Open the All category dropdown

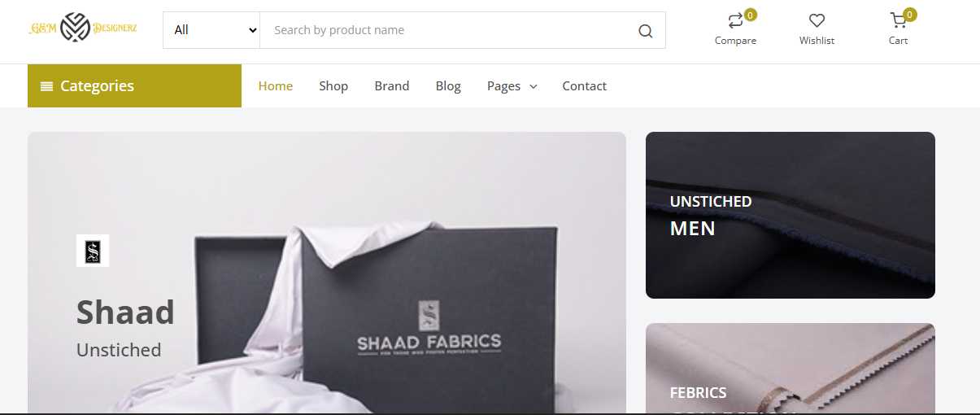point(211,30)
